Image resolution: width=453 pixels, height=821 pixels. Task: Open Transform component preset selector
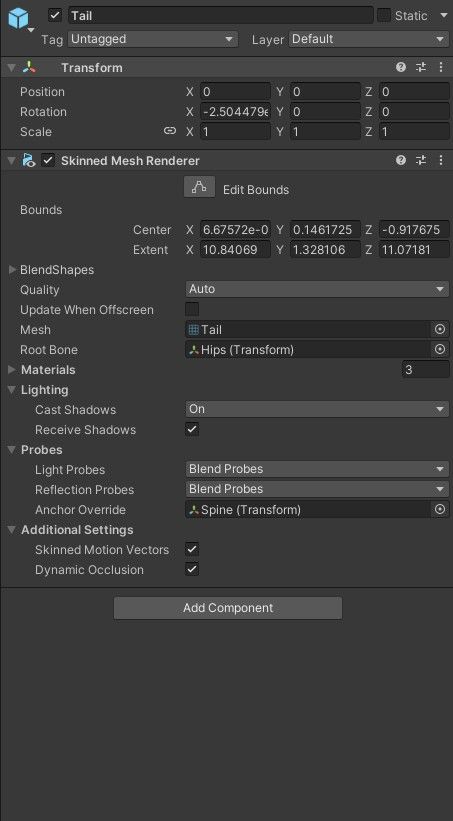pyautogui.click(x=421, y=68)
